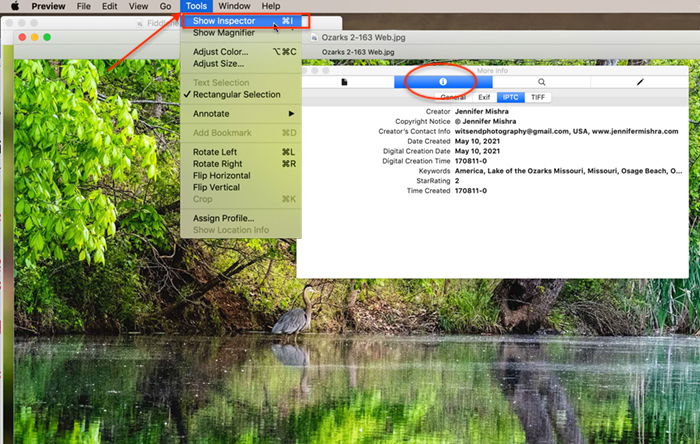This screenshot has height=444, width=700.
Task: Switch to the TIFF tab
Action: point(538,98)
